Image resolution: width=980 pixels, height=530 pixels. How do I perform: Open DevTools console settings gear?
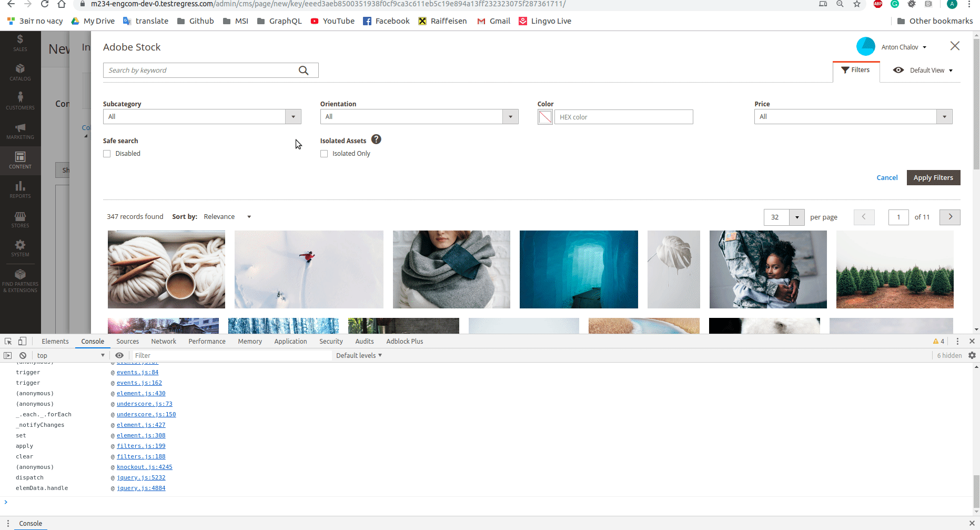click(x=972, y=355)
